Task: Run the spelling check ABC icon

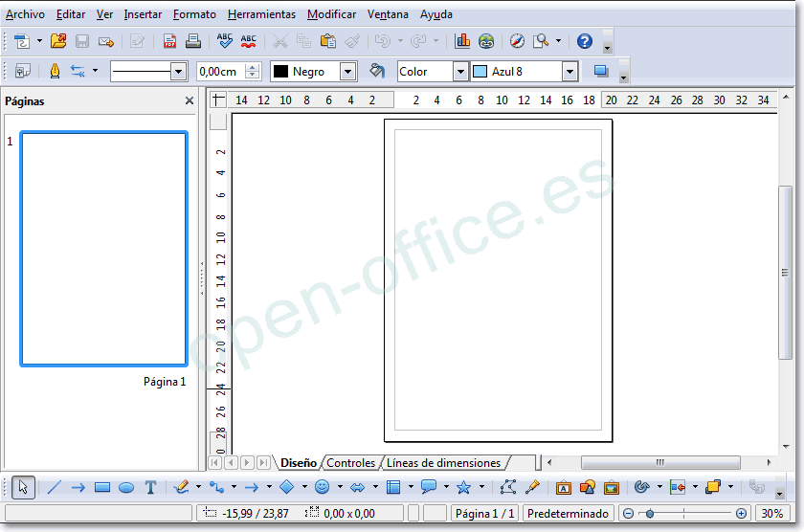Action: pyautogui.click(x=225, y=41)
